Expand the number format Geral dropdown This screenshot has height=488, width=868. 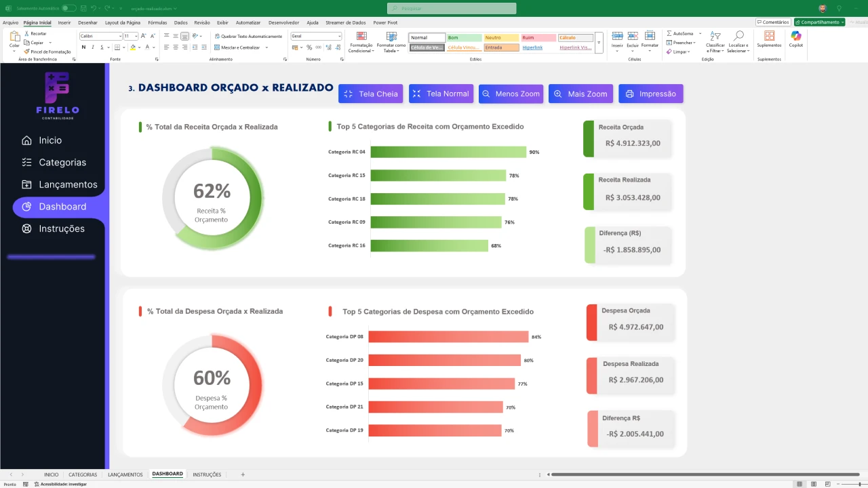(x=339, y=36)
